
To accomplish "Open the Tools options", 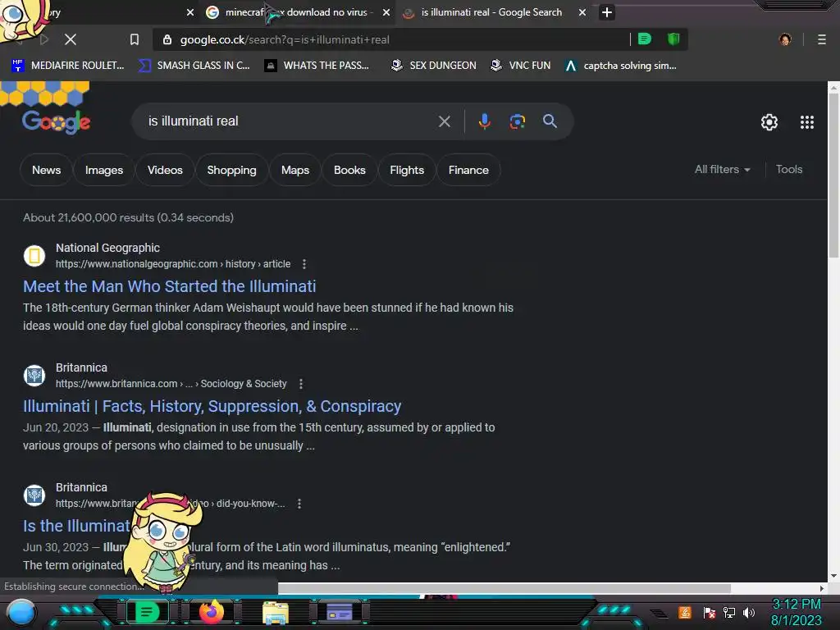I will [x=789, y=169].
